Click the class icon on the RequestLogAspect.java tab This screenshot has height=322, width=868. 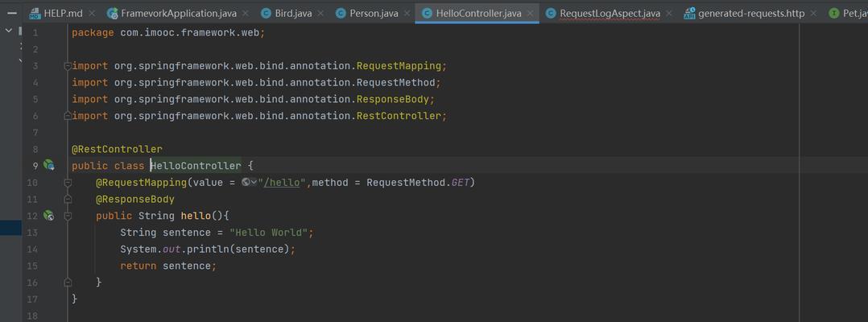click(x=551, y=13)
